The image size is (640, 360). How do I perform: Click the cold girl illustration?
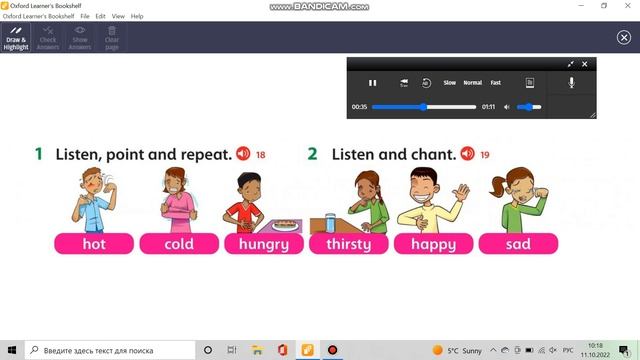[x=179, y=200]
